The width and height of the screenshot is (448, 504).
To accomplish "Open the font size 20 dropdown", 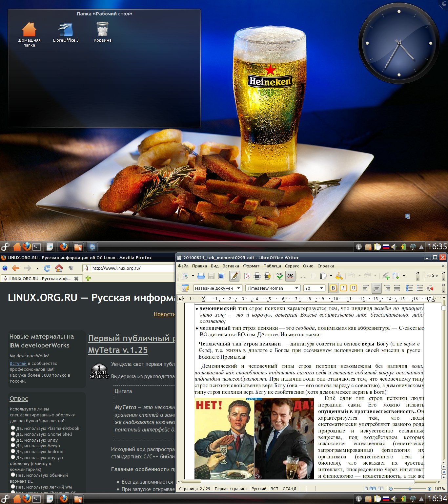I will click(x=321, y=288).
